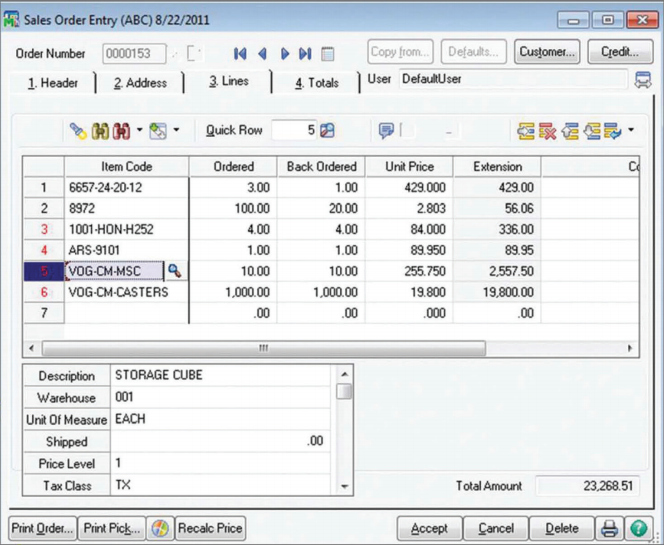Click the Defaults... button
Screen dimensions: 664x545
pyautogui.click(x=473, y=52)
